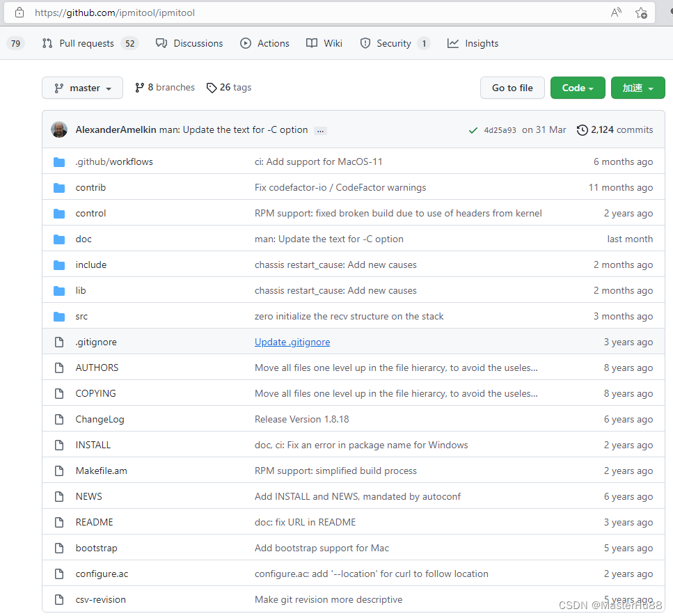Open the Insights tab

(x=473, y=43)
